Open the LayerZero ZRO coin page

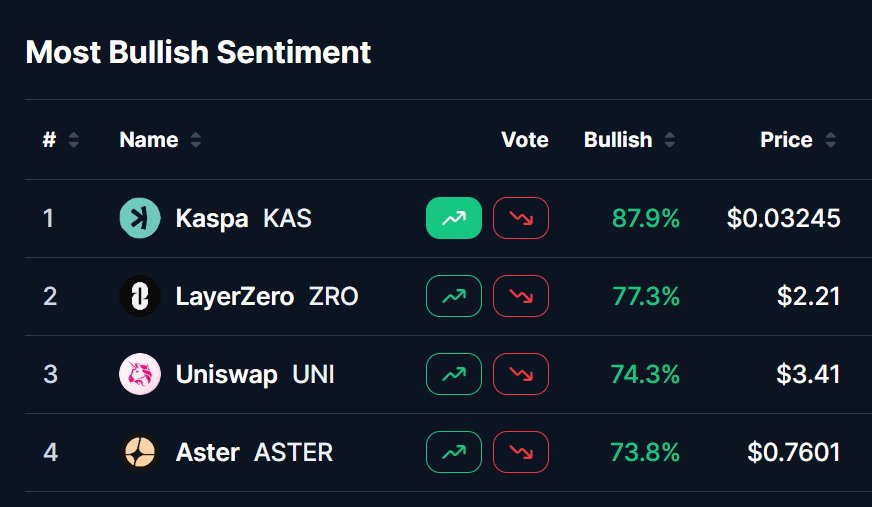tap(266, 296)
